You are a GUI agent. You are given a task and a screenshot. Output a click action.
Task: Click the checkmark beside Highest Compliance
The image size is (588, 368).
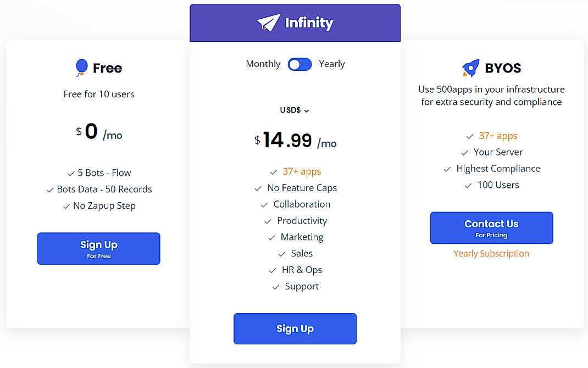click(447, 169)
